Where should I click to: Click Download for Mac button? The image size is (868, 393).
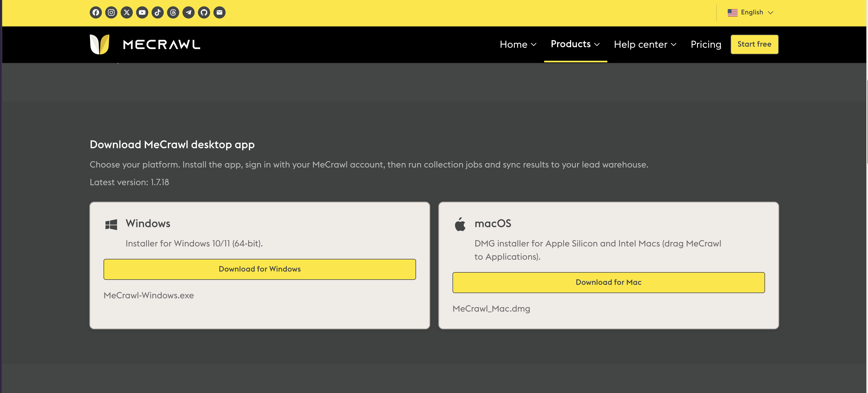[x=608, y=283]
